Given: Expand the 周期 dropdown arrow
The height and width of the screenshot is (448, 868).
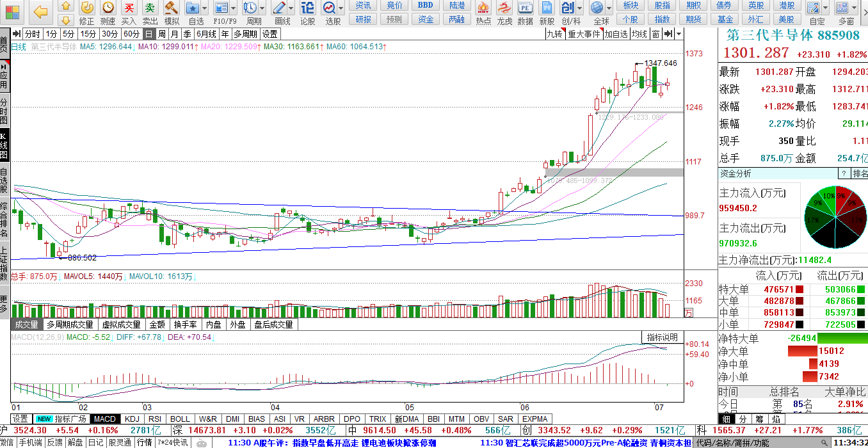Looking at the screenshot, I should [262, 8].
